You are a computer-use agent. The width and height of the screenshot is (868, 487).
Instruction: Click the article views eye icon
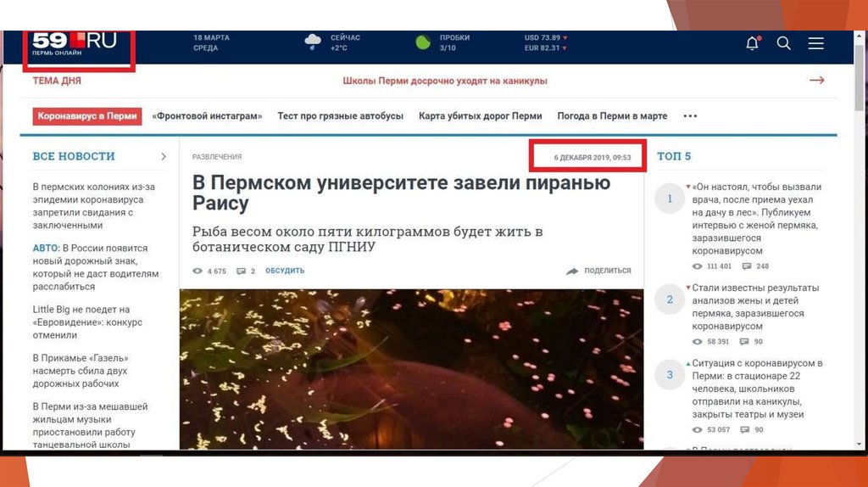pyautogui.click(x=197, y=271)
